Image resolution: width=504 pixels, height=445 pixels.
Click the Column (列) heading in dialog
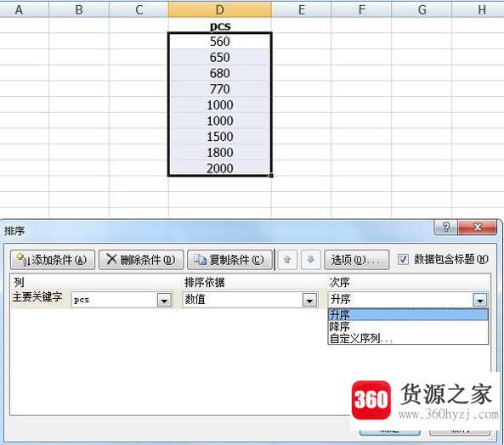coord(19,282)
